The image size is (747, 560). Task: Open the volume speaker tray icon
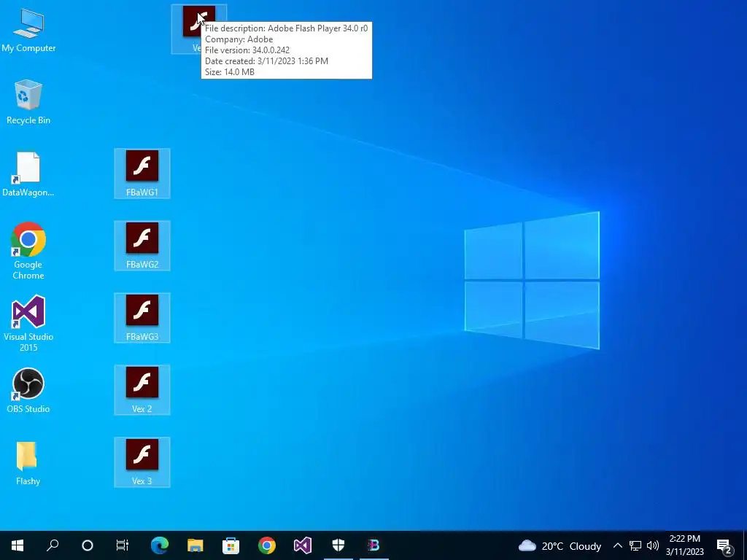pos(653,545)
